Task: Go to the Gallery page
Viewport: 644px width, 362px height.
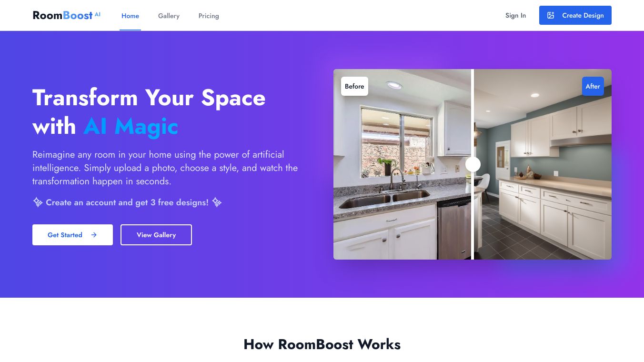Action: [169, 16]
